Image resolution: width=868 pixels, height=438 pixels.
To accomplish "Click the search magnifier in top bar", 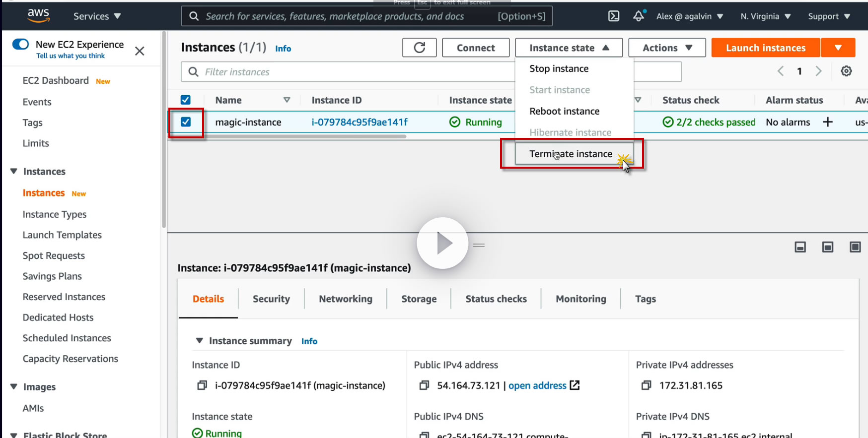I will [x=194, y=16].
